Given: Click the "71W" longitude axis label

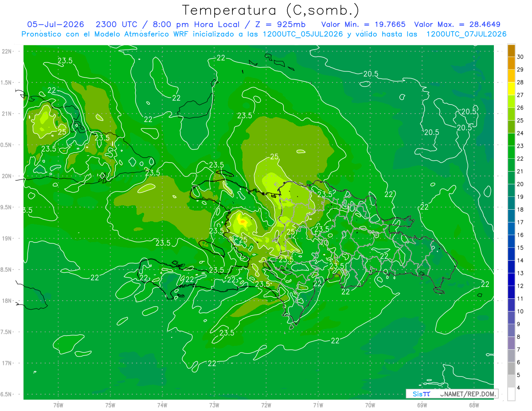Looking at the screenshot, I should click(x=318, y=405).
